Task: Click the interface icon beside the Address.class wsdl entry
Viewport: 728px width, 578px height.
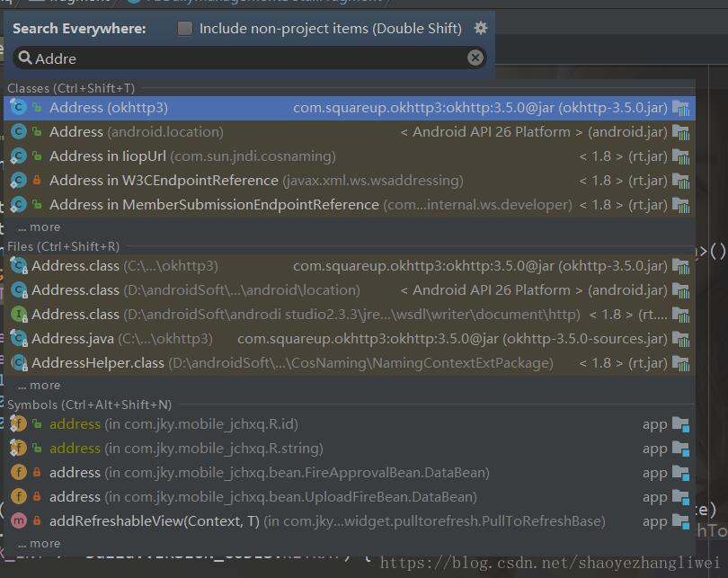Action: tap(18, 315)
